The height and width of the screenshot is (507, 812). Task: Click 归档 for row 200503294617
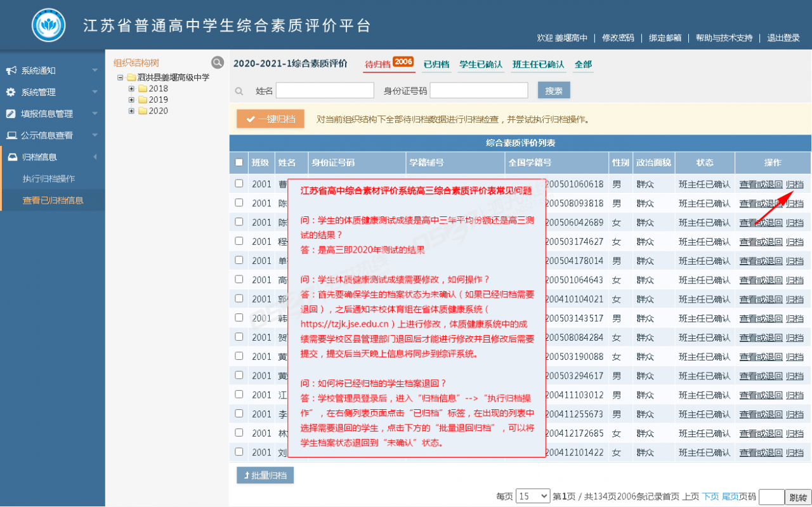click(795, 376)
